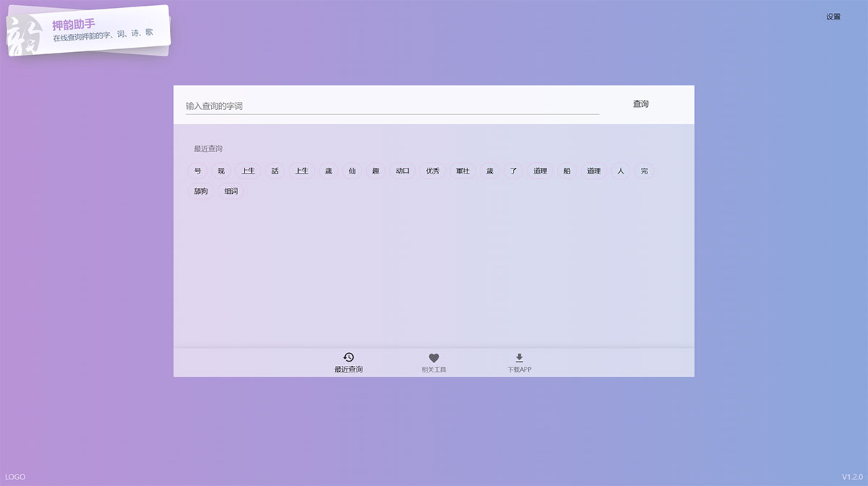The width and height of the screenshot is (868, 486).
Task: Select the heart icon for 相关工具
Action: [434, 357]
